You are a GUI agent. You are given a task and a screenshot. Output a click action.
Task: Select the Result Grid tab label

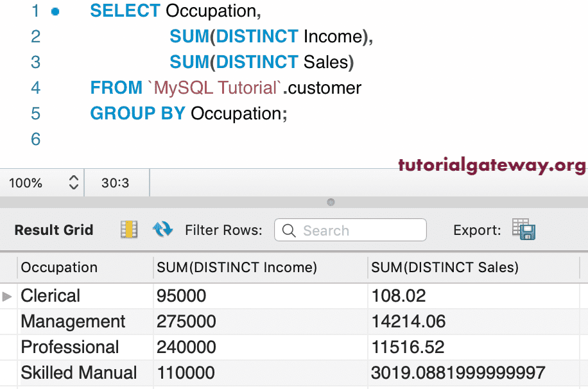54,230
